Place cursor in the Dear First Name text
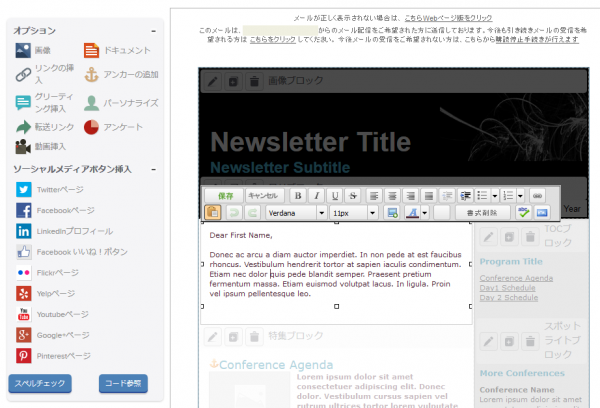600x408 pixels. (241, 235)
